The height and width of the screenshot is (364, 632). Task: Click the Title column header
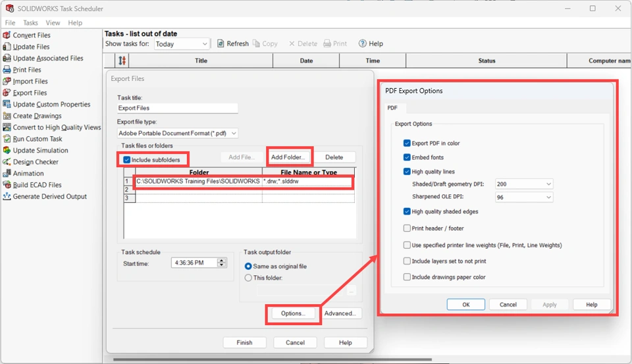(x=201, y=61)
